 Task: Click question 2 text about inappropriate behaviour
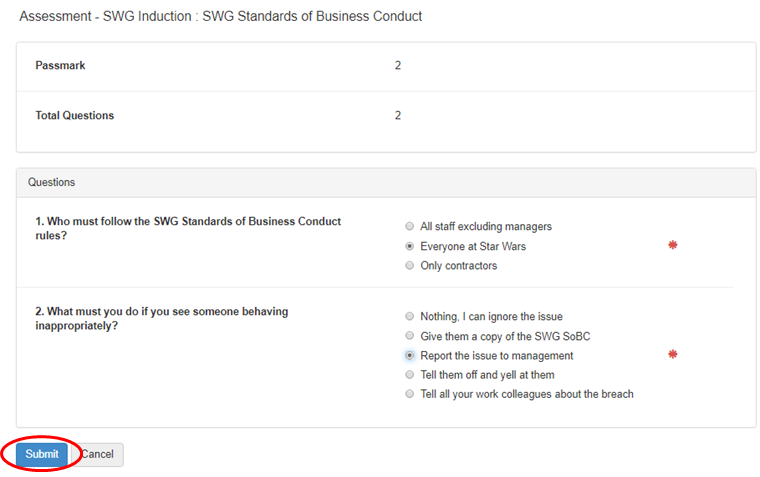(x=161, y=318)
